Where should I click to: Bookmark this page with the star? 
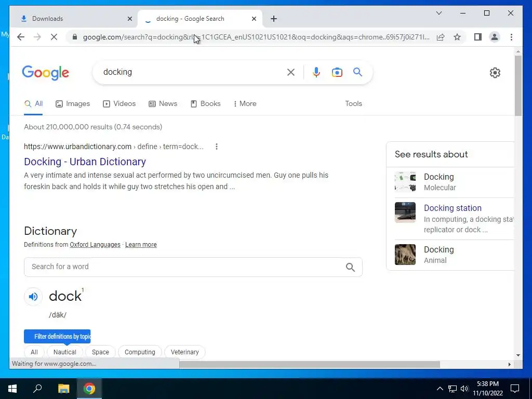point(457,37)
